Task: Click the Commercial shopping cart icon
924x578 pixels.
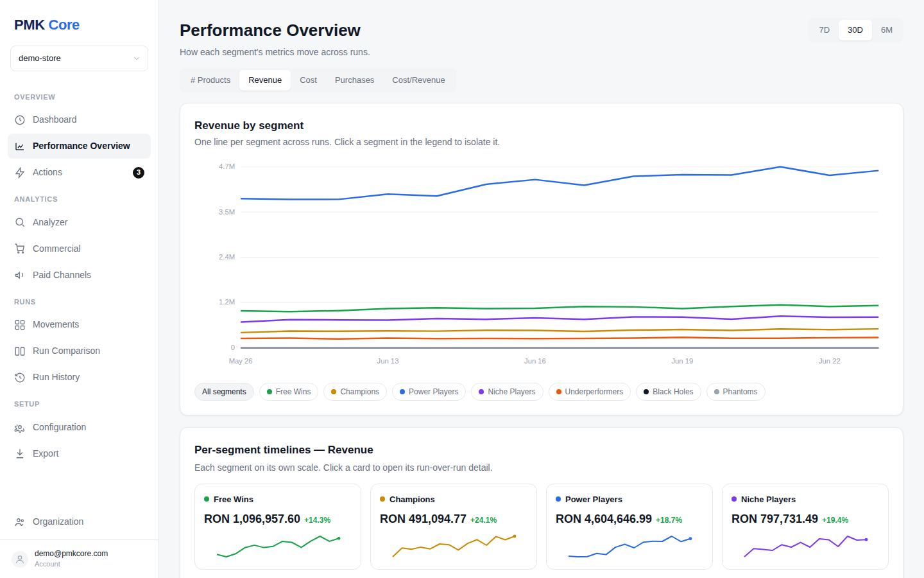Action: click(x=20, y=249)
